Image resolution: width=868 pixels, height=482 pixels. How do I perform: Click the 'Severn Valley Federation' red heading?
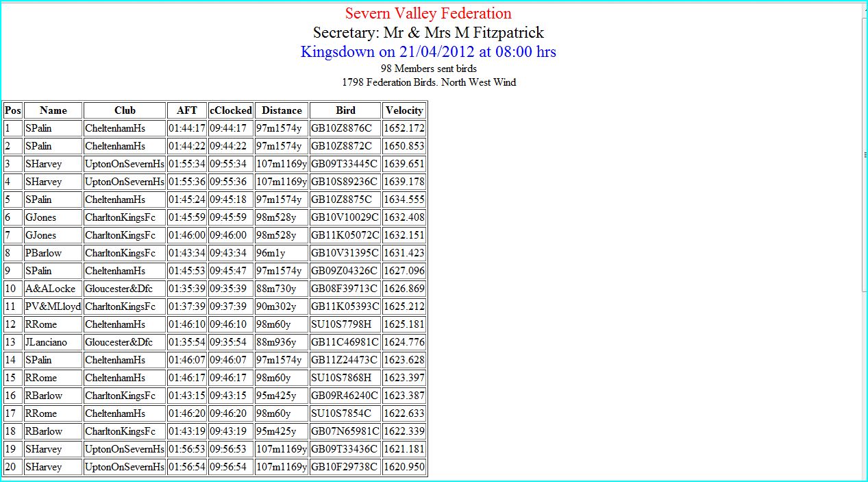(x=428, y=14)
